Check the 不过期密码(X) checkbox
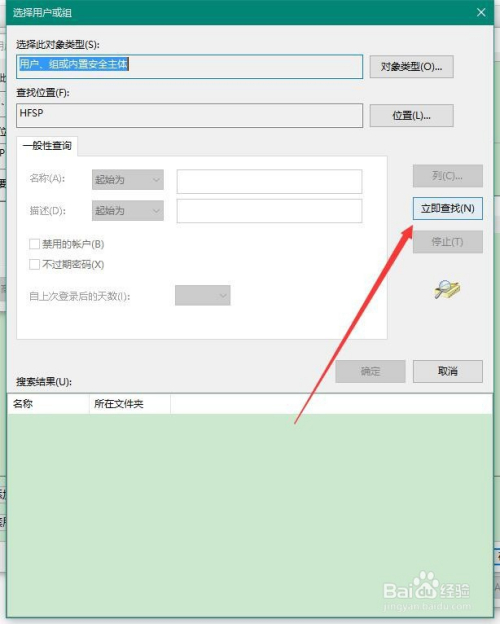 tap(34, 264)
